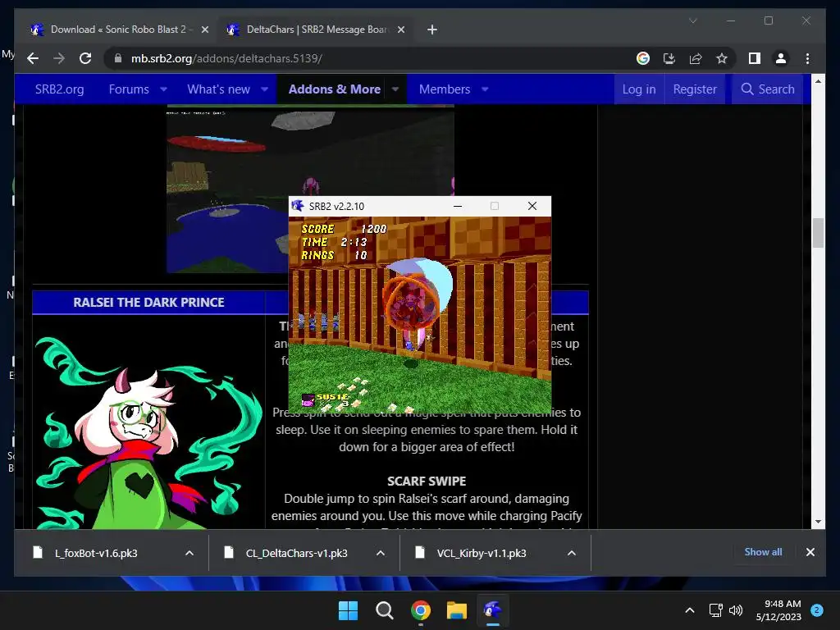Click the vertical scrollbar thumb
This screenshot has height=630, width=840.
click(818, 233)
